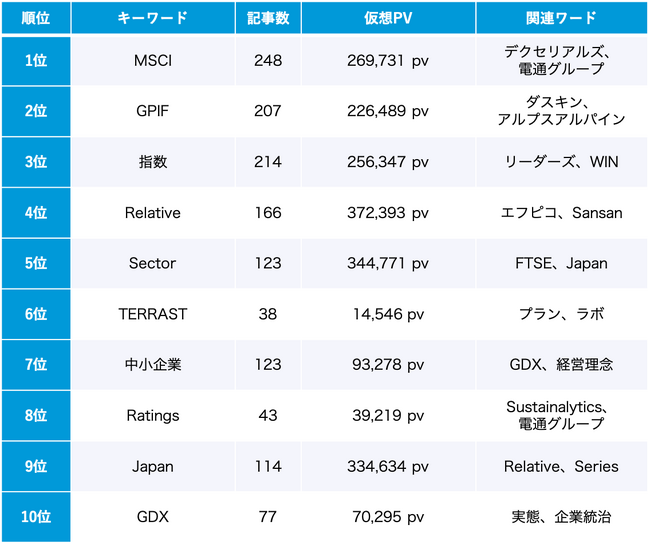Click the Sector keyword cell

click(152, 264)
